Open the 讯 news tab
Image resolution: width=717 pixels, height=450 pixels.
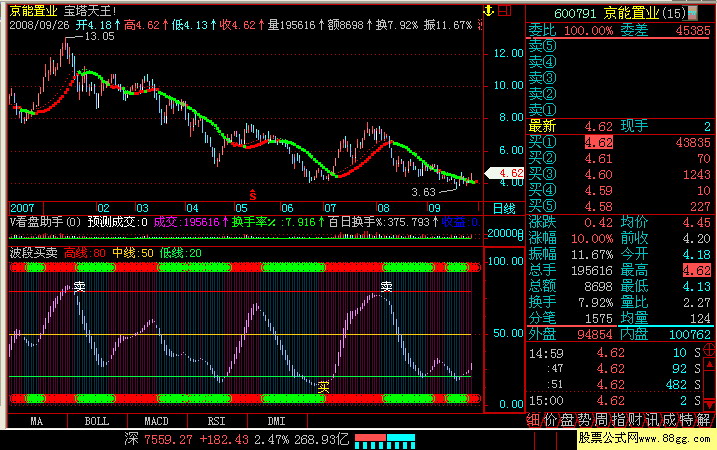tap(653, 420)
